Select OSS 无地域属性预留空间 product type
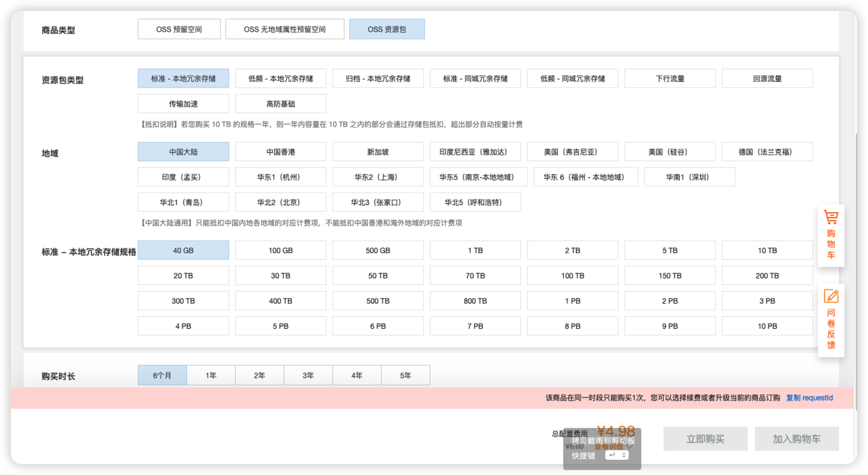Screen dimensions: 868x475 pos(285,29)
